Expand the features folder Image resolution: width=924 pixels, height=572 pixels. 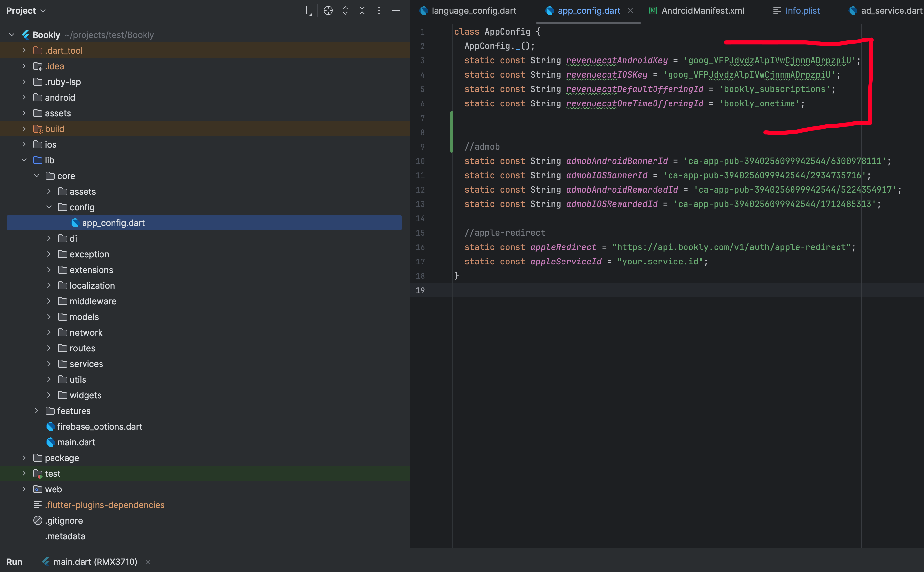point(37,410)
